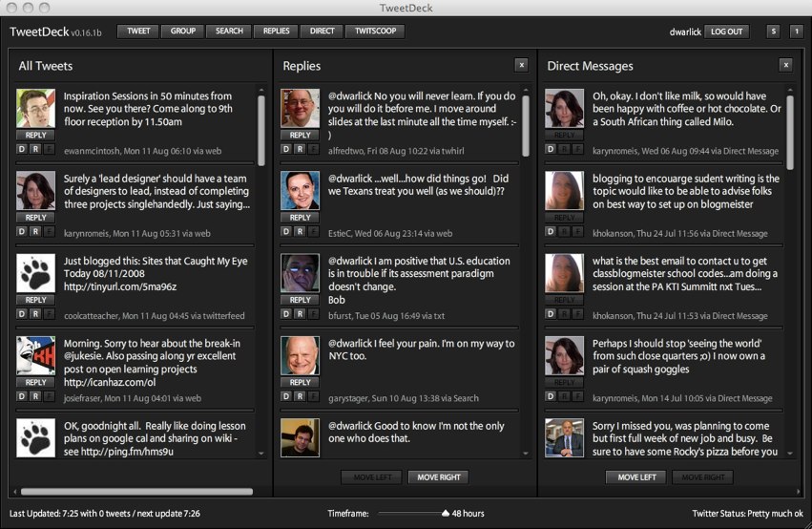
Task: Click the horizontal scrollbar at bottom
Action: point(136,491)
